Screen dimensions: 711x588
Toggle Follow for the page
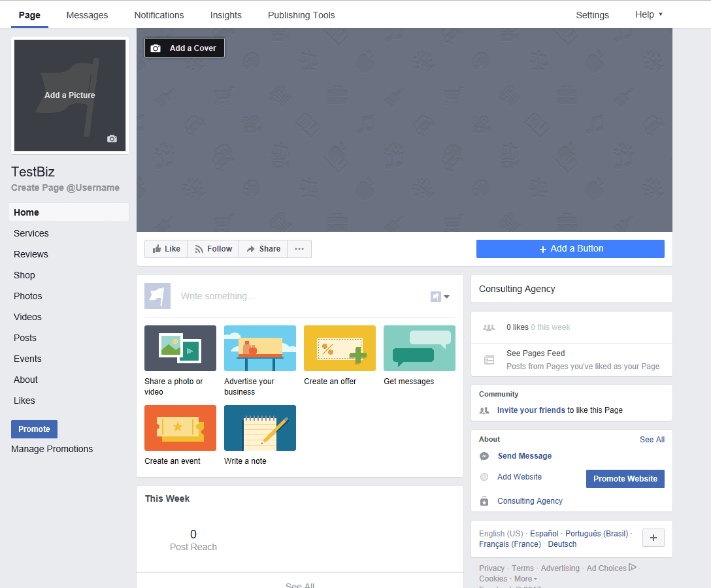coord(213,249)
